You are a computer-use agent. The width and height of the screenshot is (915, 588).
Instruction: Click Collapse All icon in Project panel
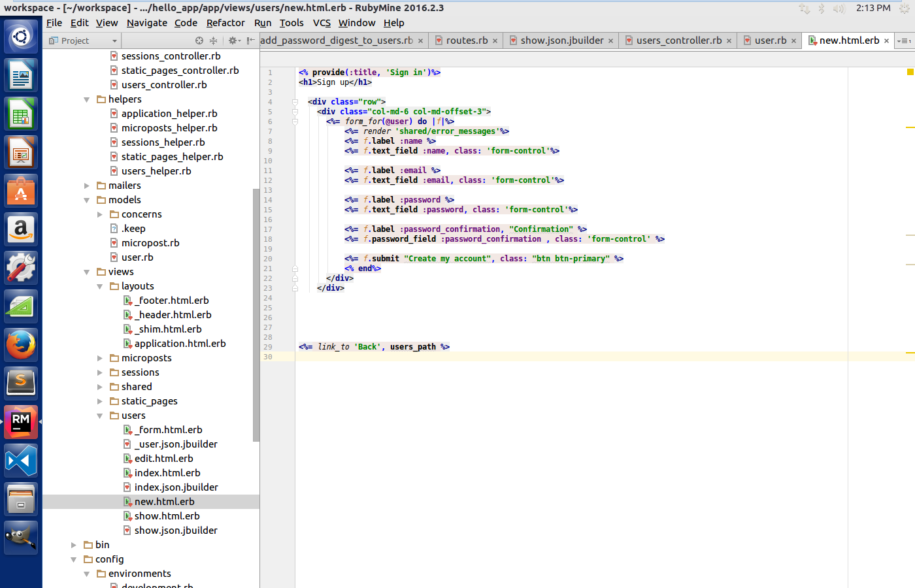pyautogui.click(x=213, y=41)
